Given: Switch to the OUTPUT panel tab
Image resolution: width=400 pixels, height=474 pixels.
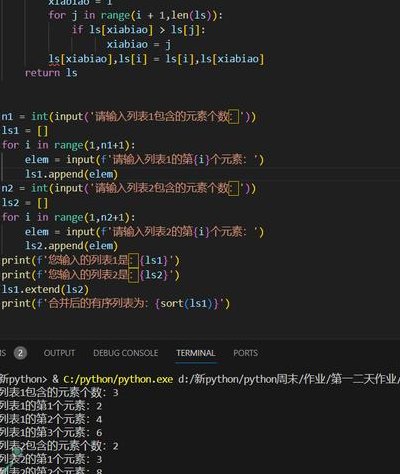Looking at the screenshot, I should pos(59,353).
